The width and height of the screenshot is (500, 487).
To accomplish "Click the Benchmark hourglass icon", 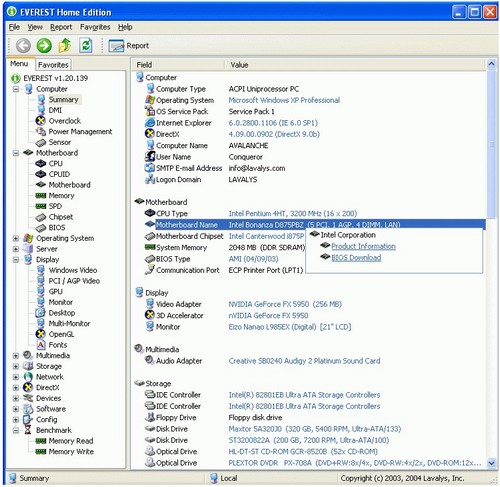I will click(28, 430).
